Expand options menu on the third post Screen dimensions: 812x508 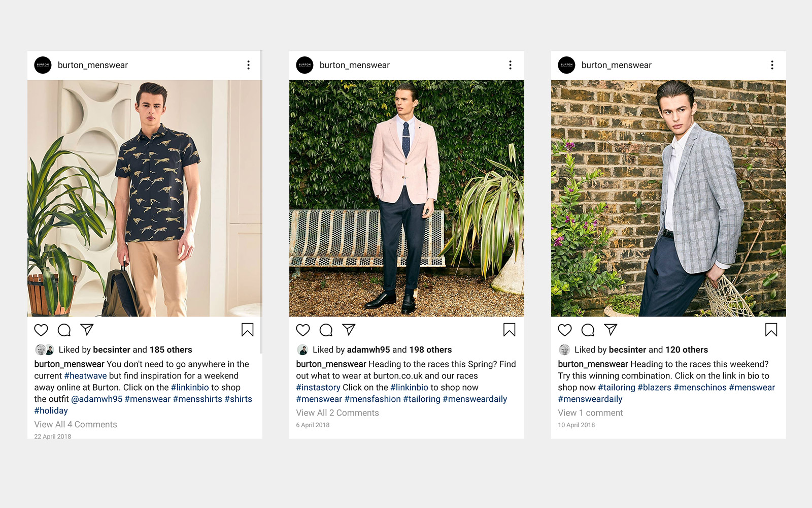[x=772, y=65]
